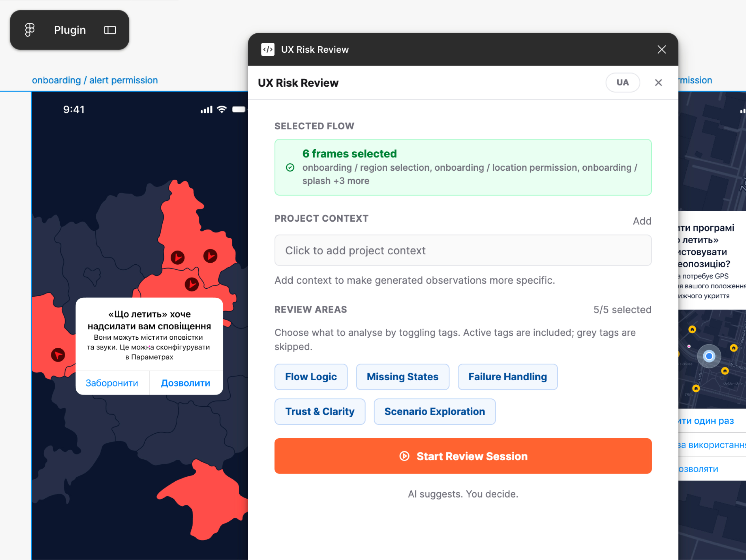
Task: Toggle the sidebar panel icon
Action: click(110, 30)
